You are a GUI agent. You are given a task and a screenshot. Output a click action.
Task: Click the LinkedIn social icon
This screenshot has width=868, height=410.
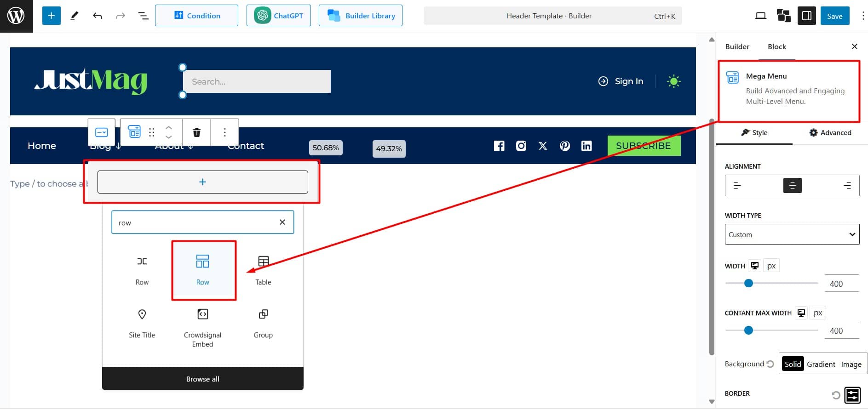(x=586, y=146)
